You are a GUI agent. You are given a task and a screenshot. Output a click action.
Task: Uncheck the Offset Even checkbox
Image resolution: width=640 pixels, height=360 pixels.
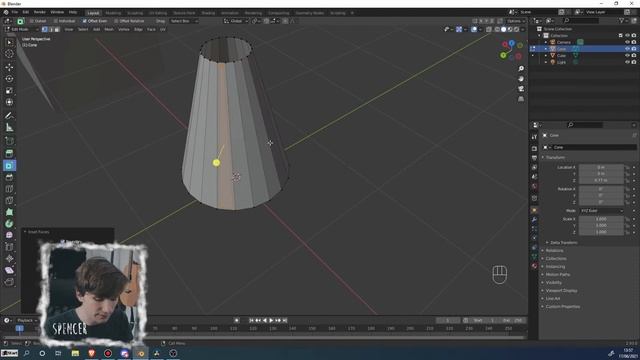[x=84, y=21]
